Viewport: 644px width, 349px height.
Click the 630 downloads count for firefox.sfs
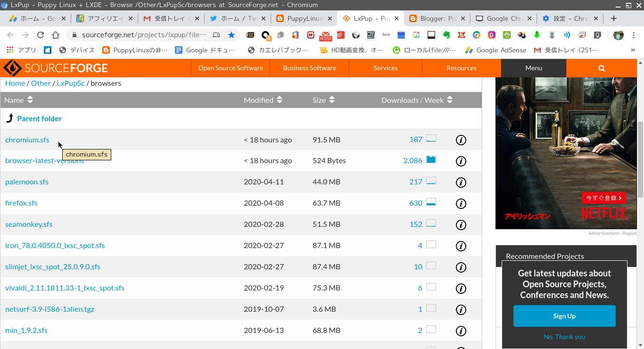click(x=416, y=203)
